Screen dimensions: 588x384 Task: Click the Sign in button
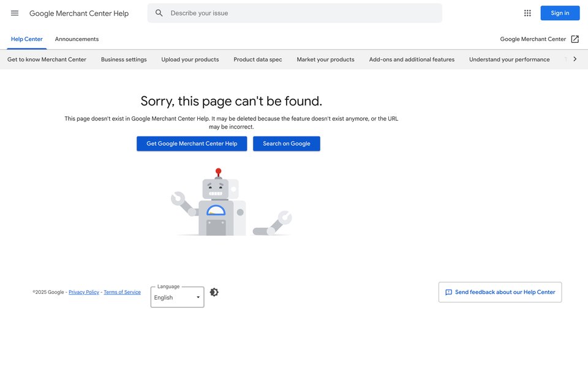coord(560,13)
